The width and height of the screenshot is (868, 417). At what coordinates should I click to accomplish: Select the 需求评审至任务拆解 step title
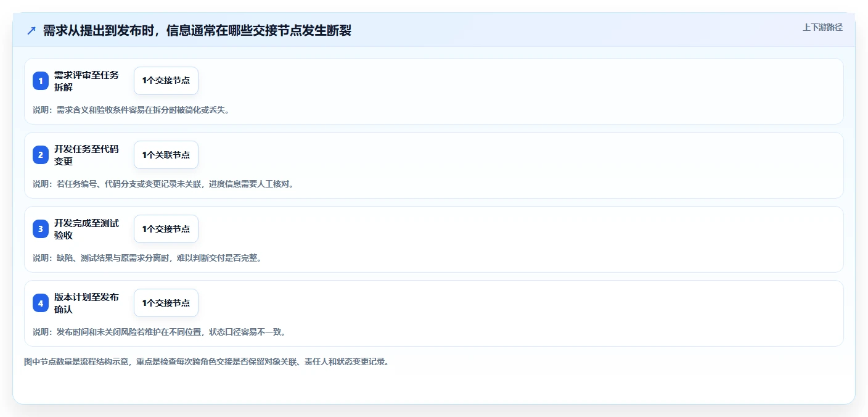[86, 81]
